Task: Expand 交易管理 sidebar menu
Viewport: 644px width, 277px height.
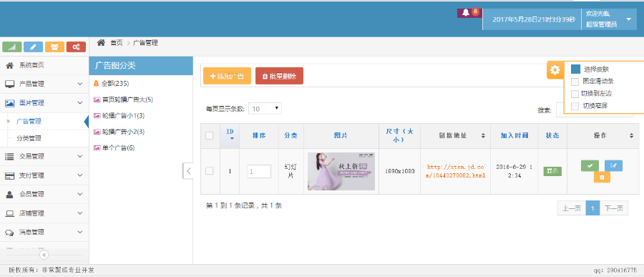Action: (x=44, y=156)
